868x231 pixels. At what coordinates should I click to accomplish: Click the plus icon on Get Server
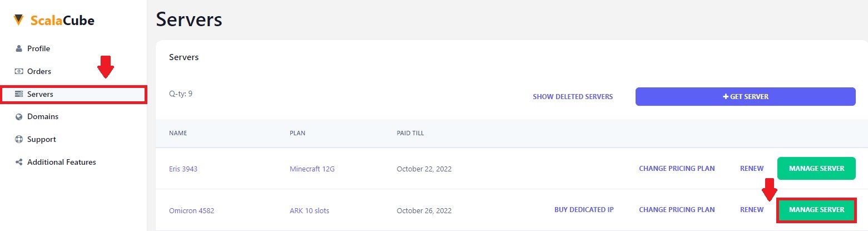point(725,97)
